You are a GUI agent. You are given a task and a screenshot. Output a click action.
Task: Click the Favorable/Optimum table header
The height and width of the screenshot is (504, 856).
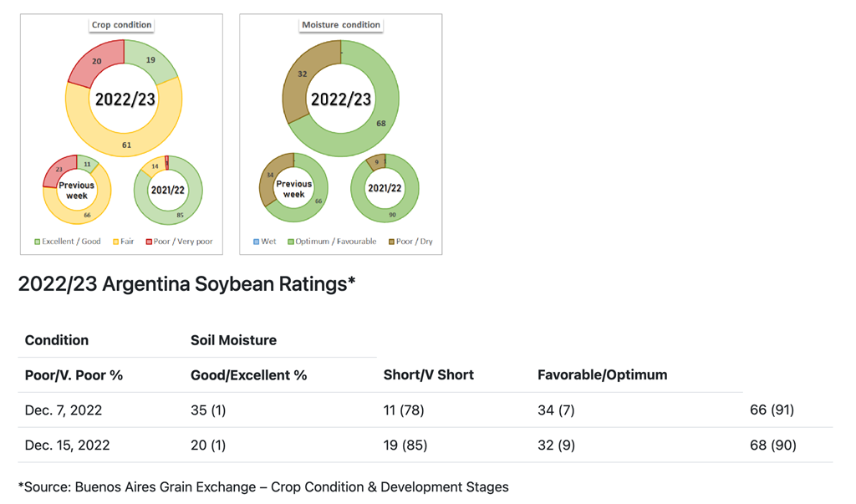point(602,374)
